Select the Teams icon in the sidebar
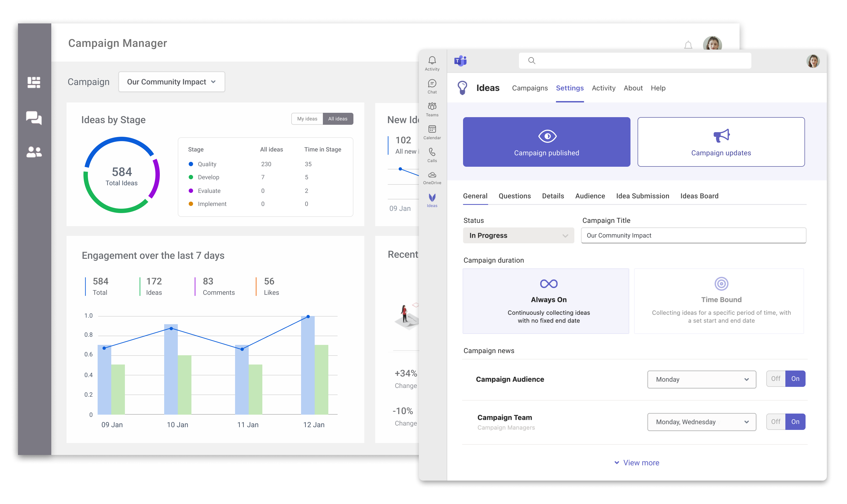The width and height of the screenshot is (847, 504). (x=432, y=109)
